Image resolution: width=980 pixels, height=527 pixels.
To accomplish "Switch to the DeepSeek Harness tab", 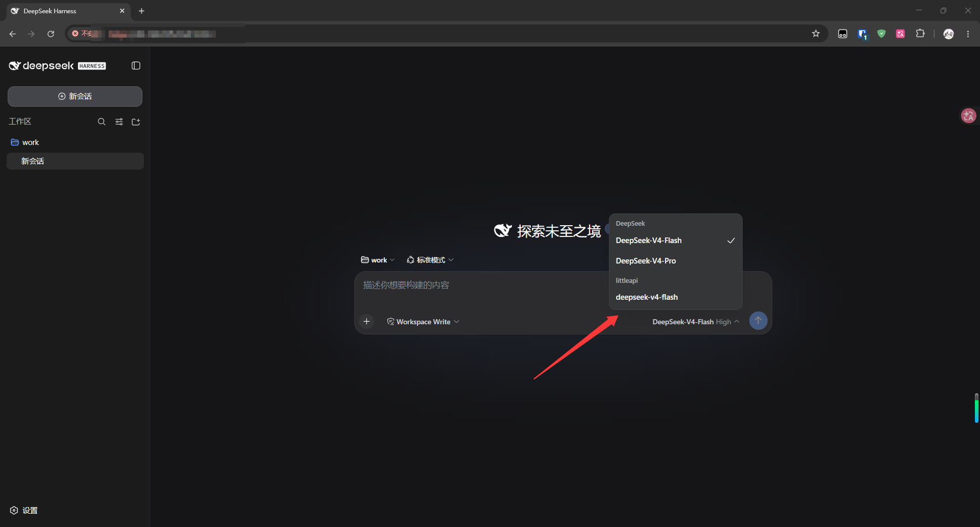I will [68, 11].
